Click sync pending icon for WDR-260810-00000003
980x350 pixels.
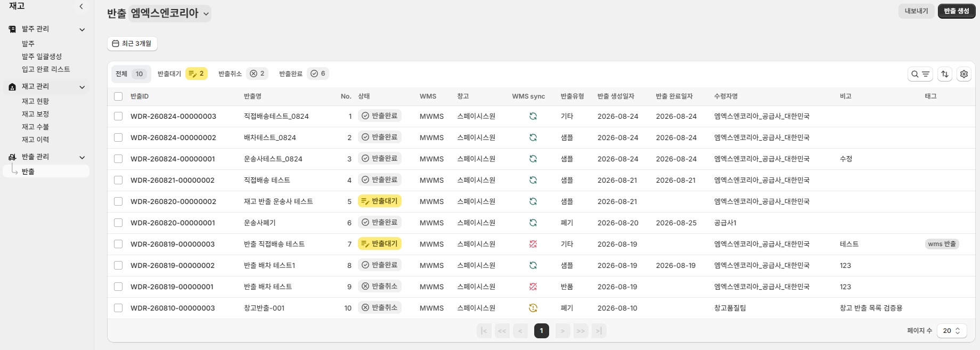click(533, 308)
